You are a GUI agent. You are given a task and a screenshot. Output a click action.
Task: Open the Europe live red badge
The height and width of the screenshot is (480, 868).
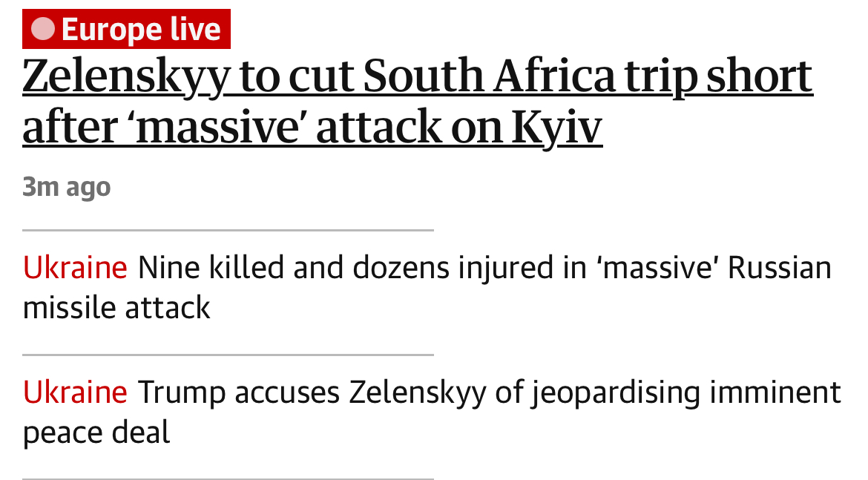click(x=126, y=29)
